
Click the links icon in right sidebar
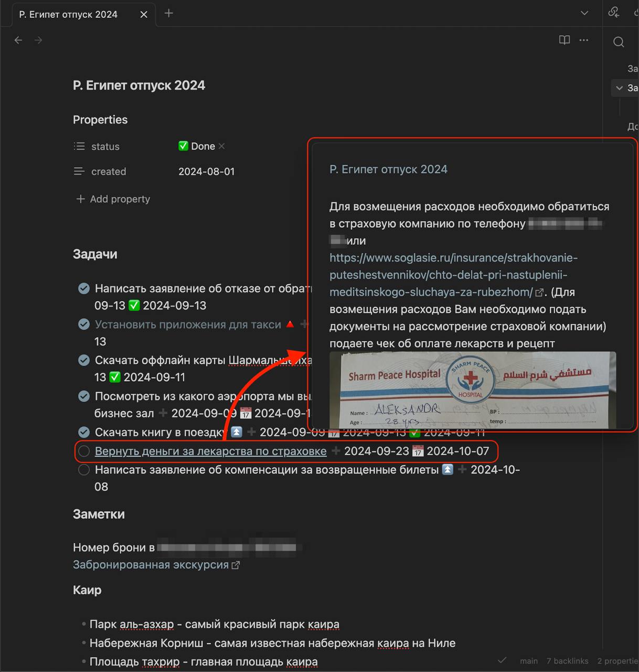pyautogui.click(x=613, y=13)
